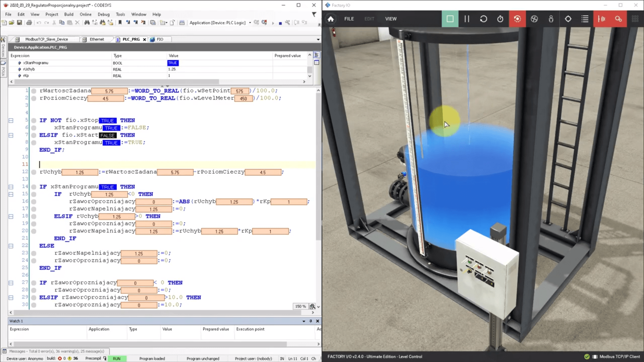Collapse the ELSE block at line 22
The image size is (644, 362).
click(x=11, y=246)
